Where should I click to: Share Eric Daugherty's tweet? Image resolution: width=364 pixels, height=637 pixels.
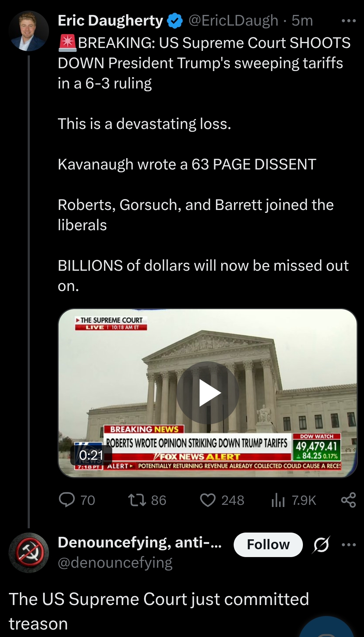coord(348,500)
